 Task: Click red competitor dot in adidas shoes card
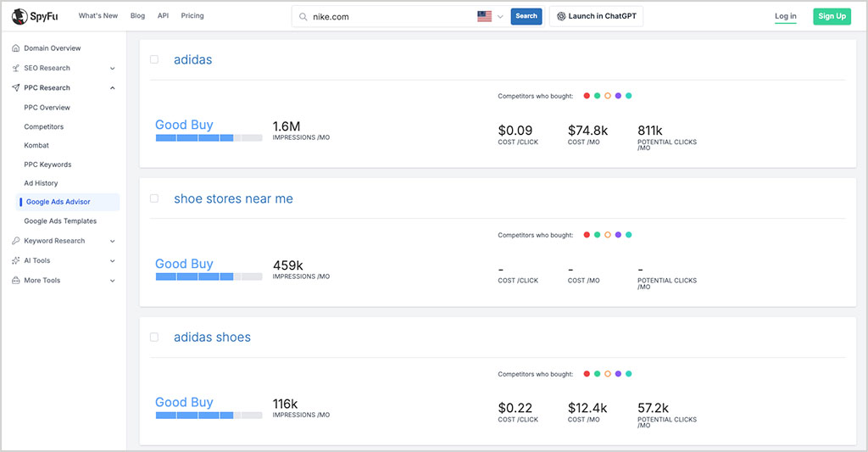pos(587,374)
